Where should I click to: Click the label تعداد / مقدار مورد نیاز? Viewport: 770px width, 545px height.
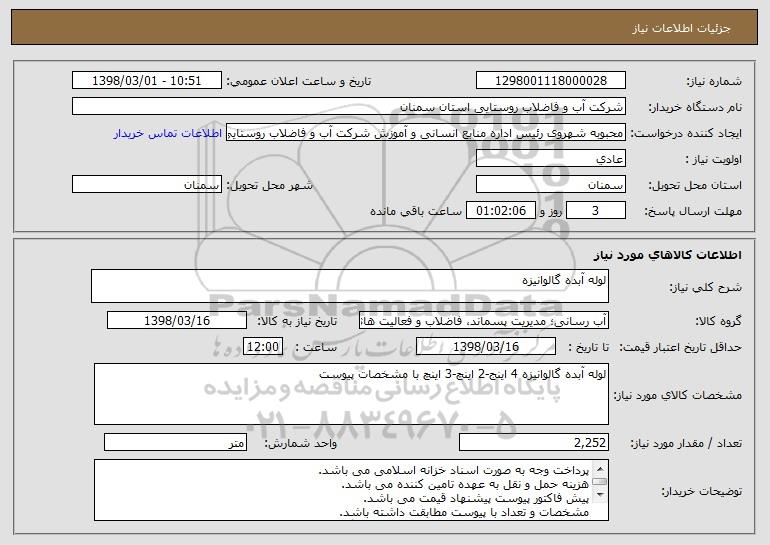[x=686, y=443]
